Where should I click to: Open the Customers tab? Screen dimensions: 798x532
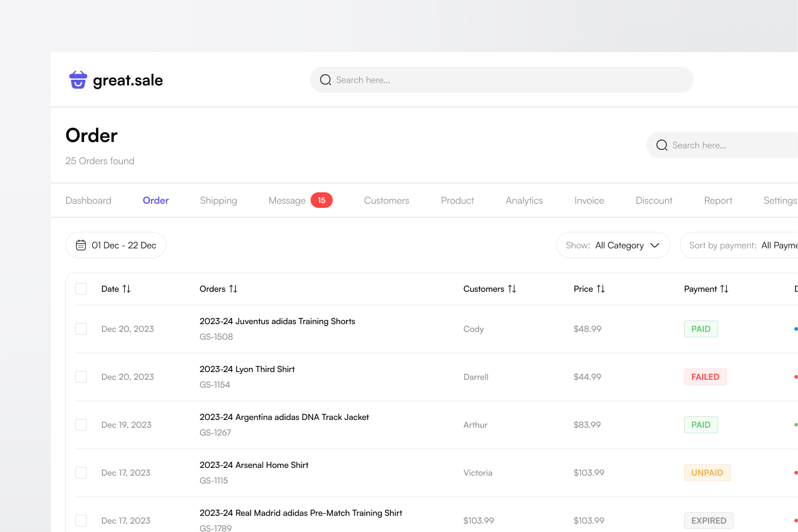(387, 201)
